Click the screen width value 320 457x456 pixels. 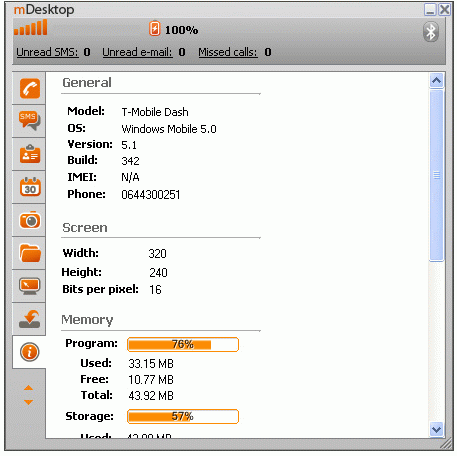pos(157,254)
